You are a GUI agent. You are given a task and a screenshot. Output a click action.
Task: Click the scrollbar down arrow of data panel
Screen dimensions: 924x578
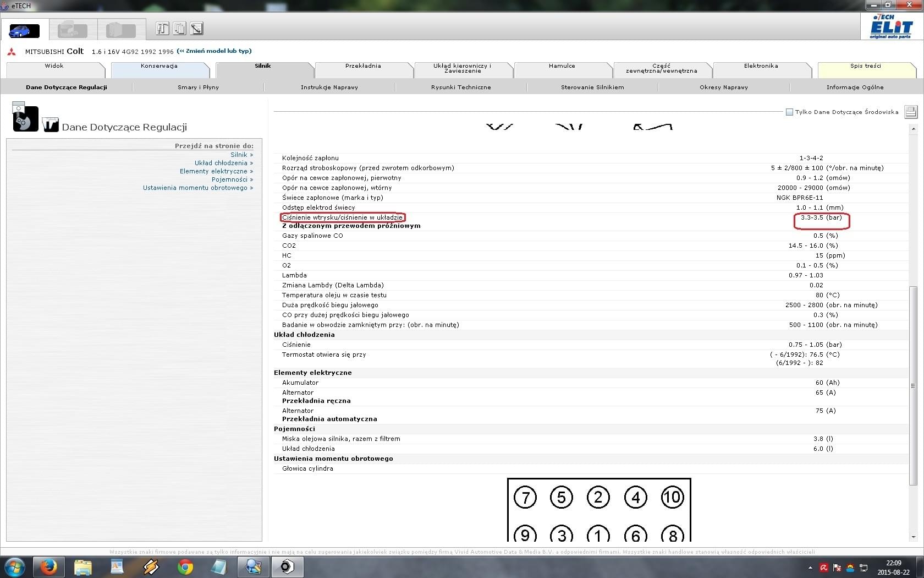[x=913, y=537]
